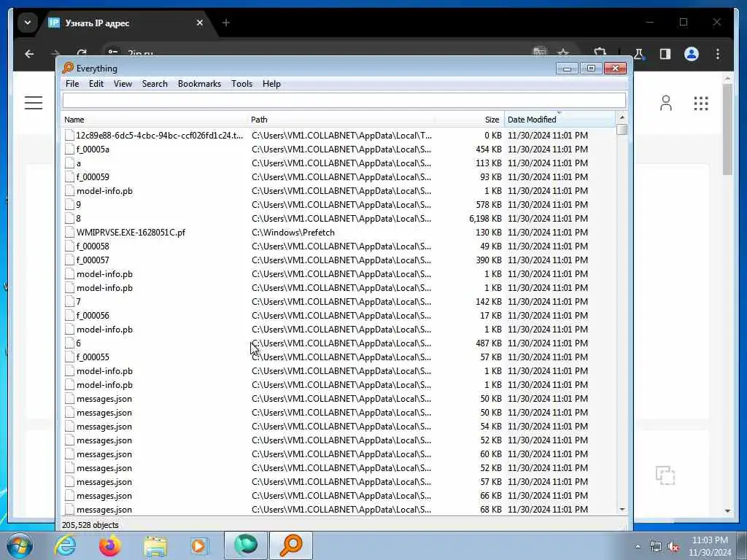747x560 pixels.
Task: Open the Help menu in Everything
Action: [271, 84]
